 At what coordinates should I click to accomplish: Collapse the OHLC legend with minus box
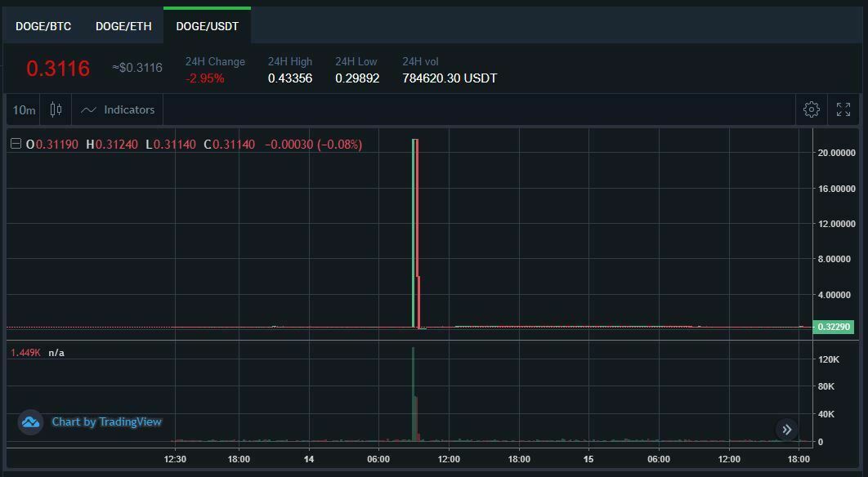tap(16, 144)
